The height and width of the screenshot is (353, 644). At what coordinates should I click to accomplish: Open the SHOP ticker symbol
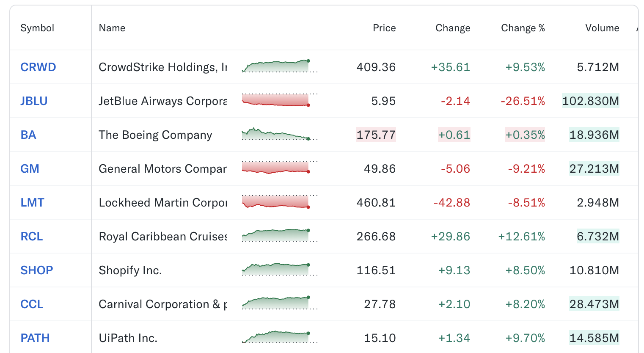37,270
